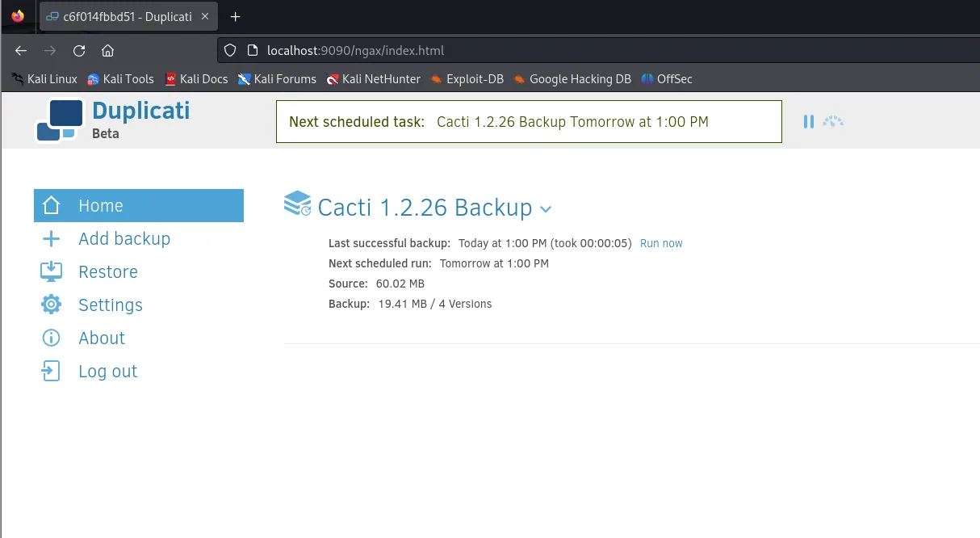
Task: Pause the Duplicati server
Action: pyautogui.click(x=808, y=122)
